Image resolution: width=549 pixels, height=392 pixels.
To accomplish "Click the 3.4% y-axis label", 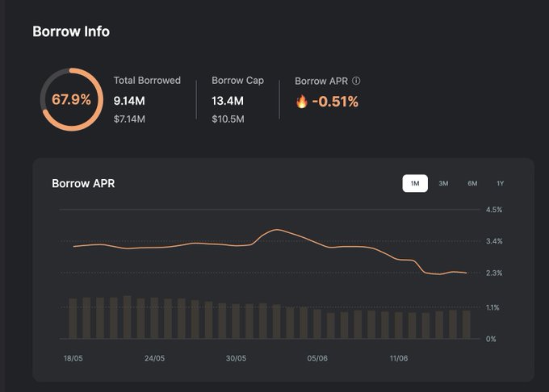I will pos(494,241).
